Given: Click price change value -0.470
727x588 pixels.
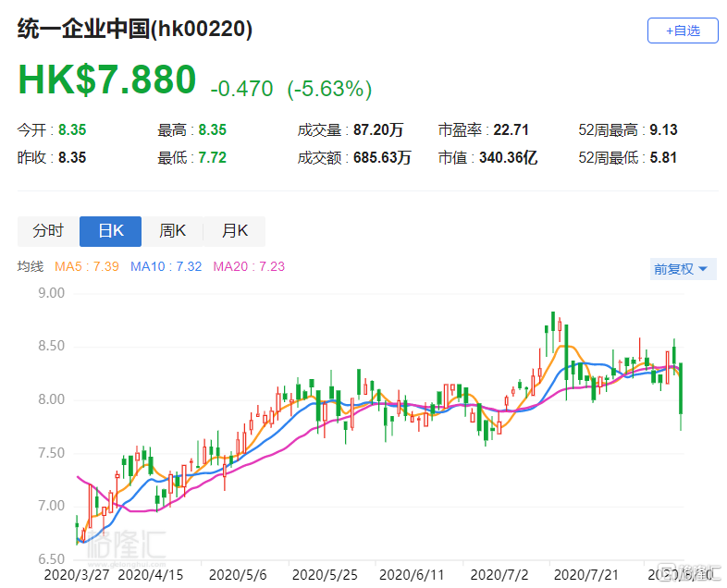Looking at the screenshot, I should pos(241,89).
